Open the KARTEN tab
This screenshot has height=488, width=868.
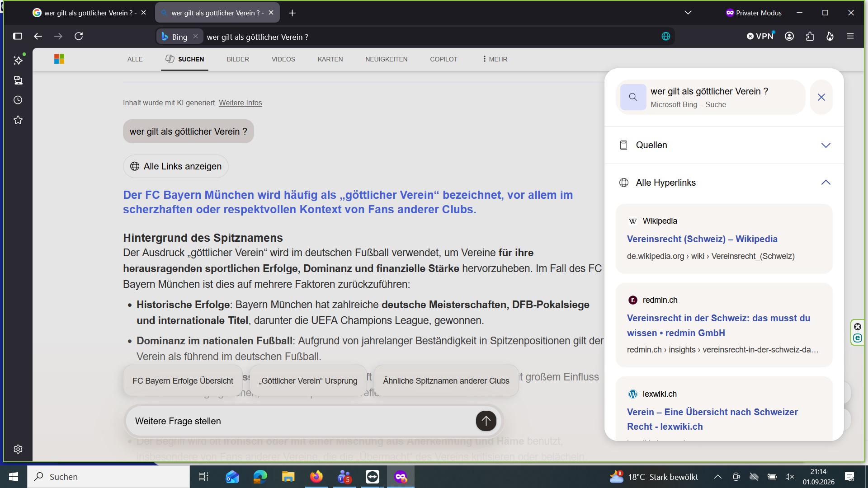[x=330, y=59]
